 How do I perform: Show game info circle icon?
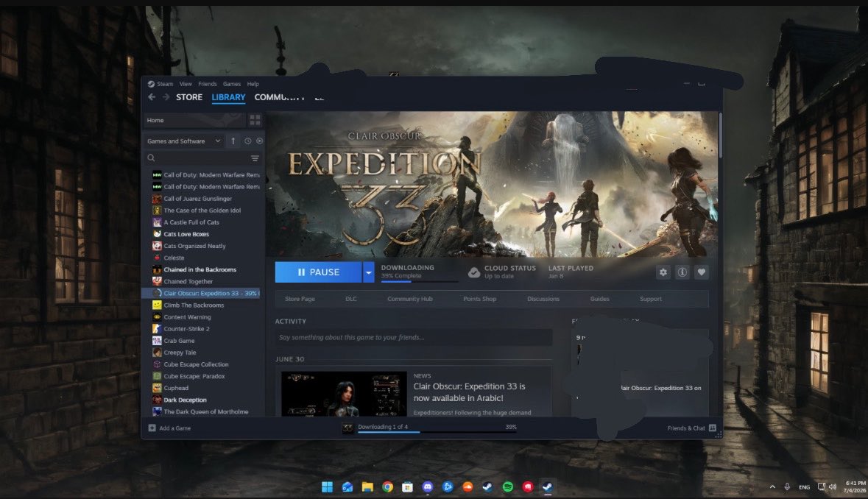click(682, 272)
